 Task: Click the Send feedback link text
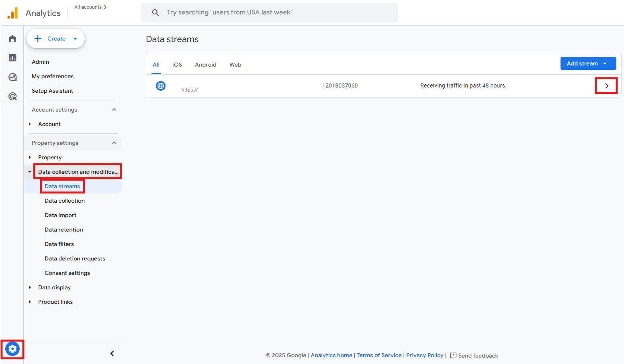(x=478, y=356)
